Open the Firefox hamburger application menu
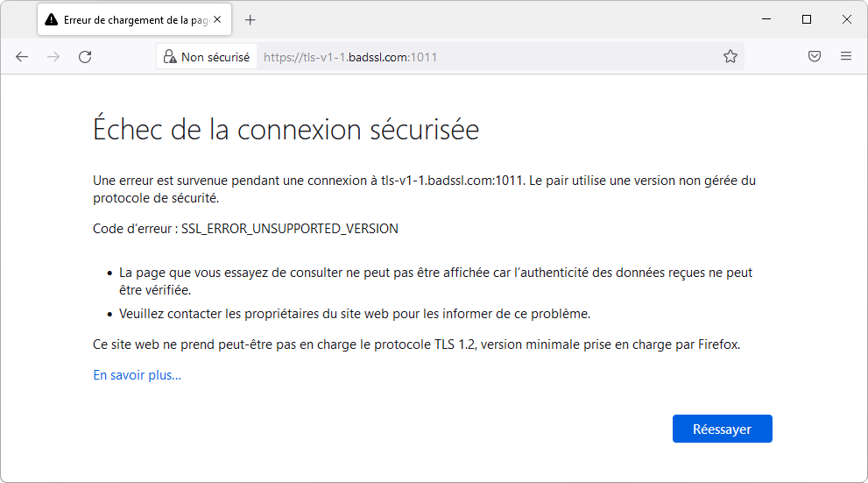Screen dimensions: 868x483 [845, 57]
